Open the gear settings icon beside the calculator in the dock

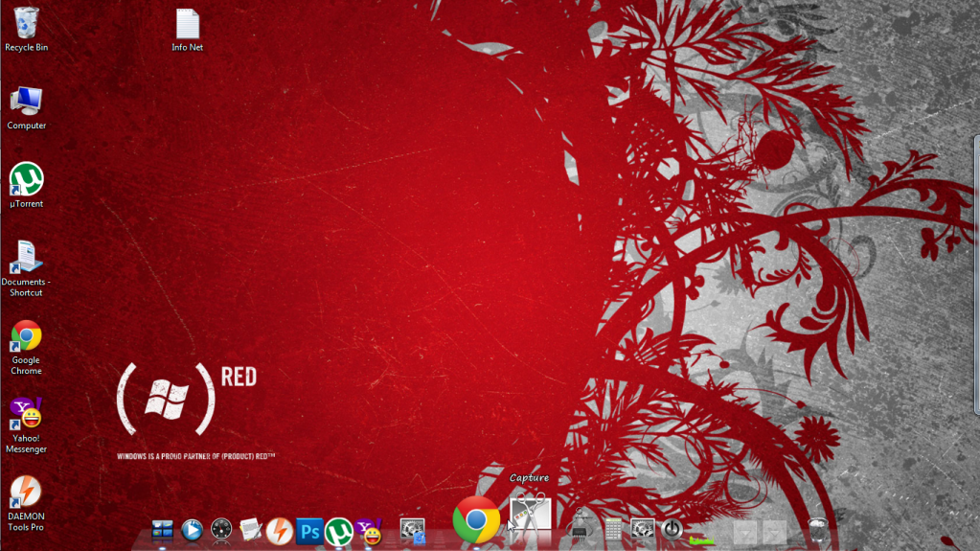coord(643,529)
